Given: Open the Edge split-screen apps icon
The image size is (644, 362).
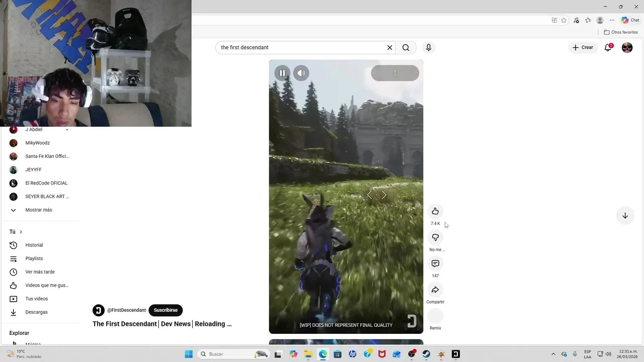Looking at the screenshot, I should 554,20.
